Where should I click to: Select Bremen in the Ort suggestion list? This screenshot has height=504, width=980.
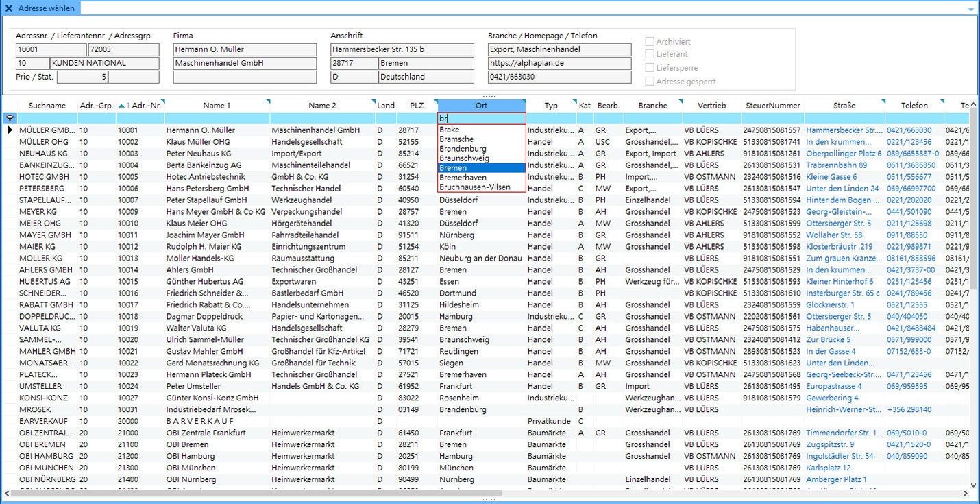point(481,168)
